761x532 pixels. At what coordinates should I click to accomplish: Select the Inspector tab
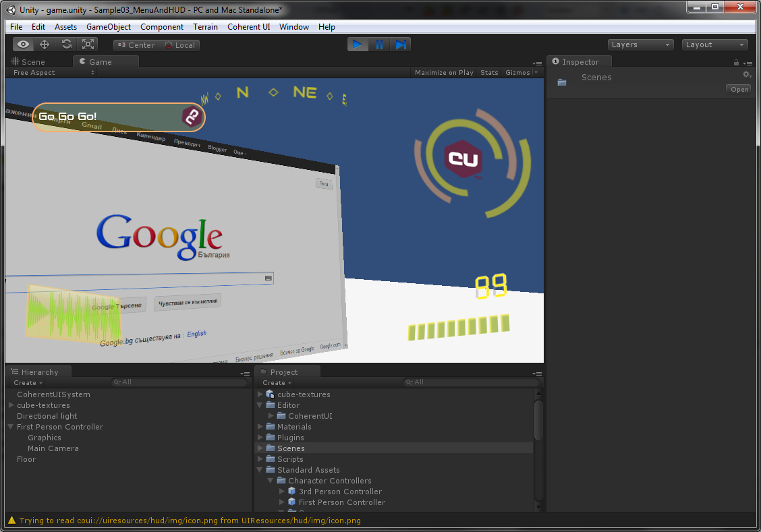coord(580,61)
